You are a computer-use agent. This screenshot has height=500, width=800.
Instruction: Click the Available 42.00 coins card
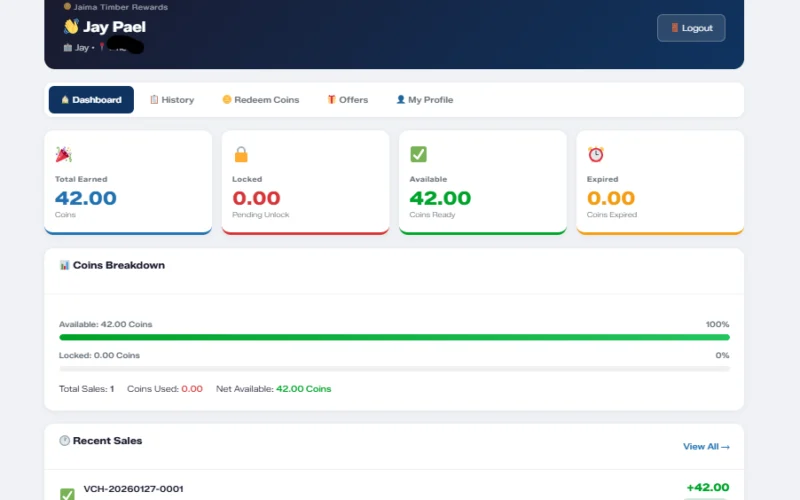pyautogui.click(x=482, y=182)
